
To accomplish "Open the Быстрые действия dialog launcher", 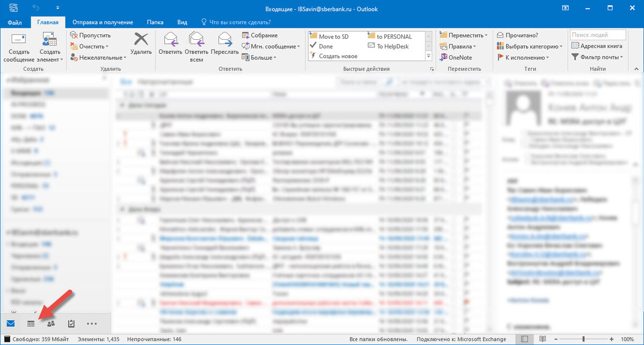I will point(431,70).
